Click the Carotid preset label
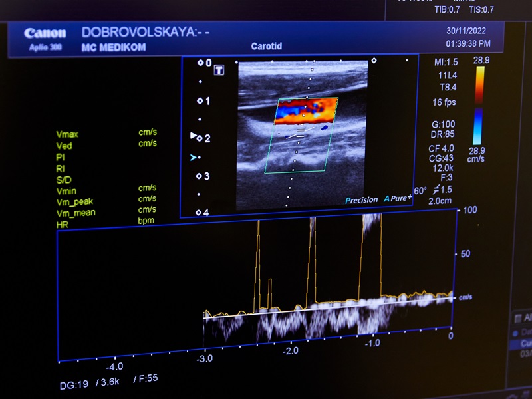 [x=267, y=47]
